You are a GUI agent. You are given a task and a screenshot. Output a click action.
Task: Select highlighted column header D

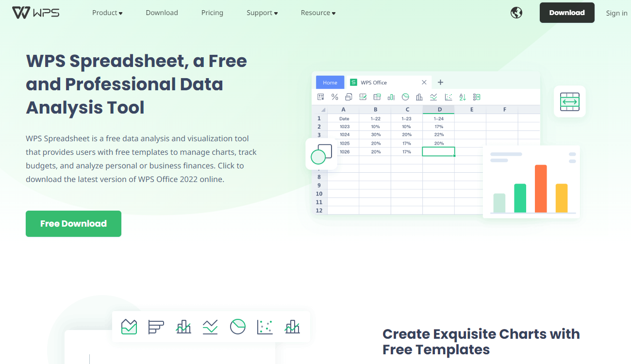(439, 110)
